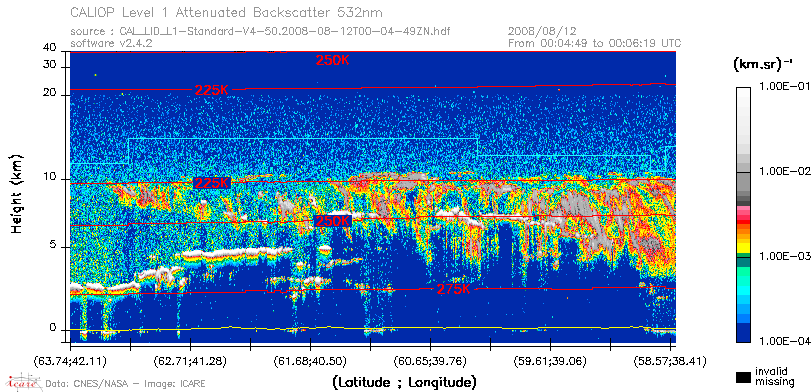
Task: Select the source filename text line
Action: point(260,32)
